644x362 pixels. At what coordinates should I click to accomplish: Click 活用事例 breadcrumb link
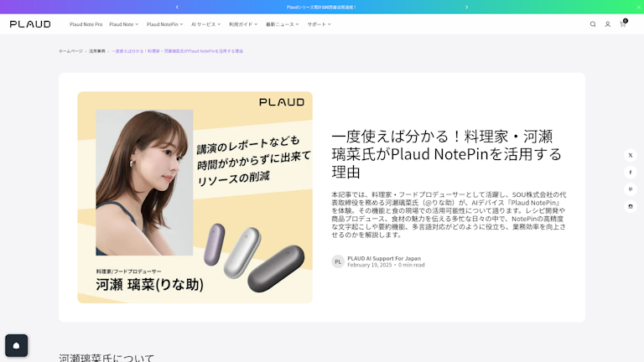(x=97, y=51)
